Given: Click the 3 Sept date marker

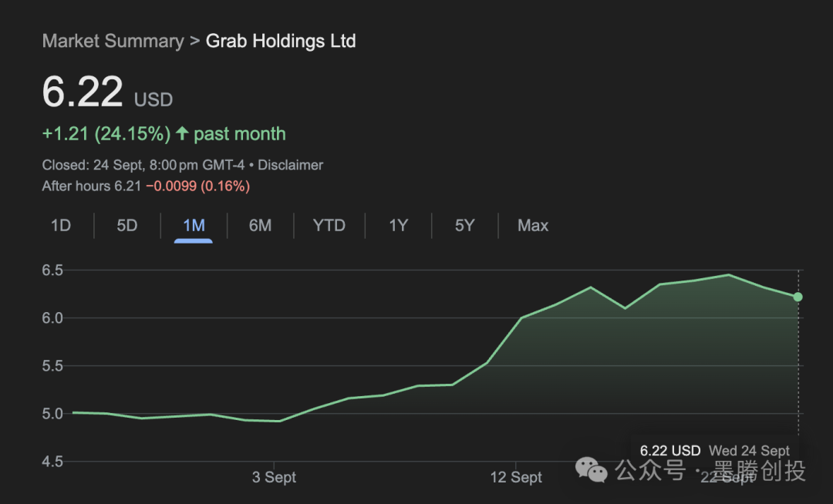Looking at the screenshot, I should pyautogui.click(x=274, y=477).
